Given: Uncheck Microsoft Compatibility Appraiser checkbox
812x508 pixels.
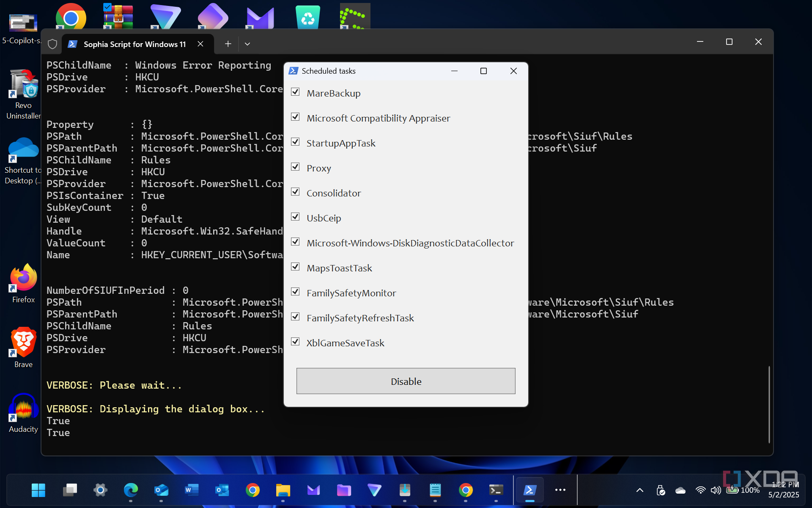Looking at the screenshot, I should pyautogui.click(x=296, y=117).
